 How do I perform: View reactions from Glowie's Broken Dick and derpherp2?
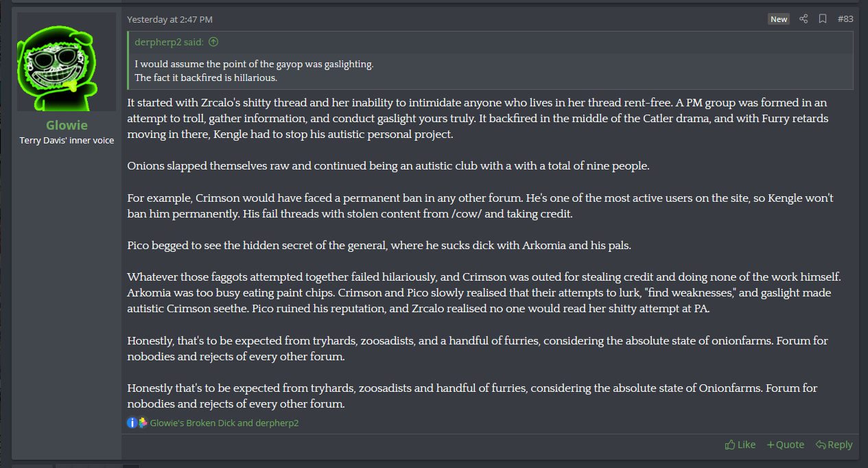pyautogui.click(x=224, y=423)
